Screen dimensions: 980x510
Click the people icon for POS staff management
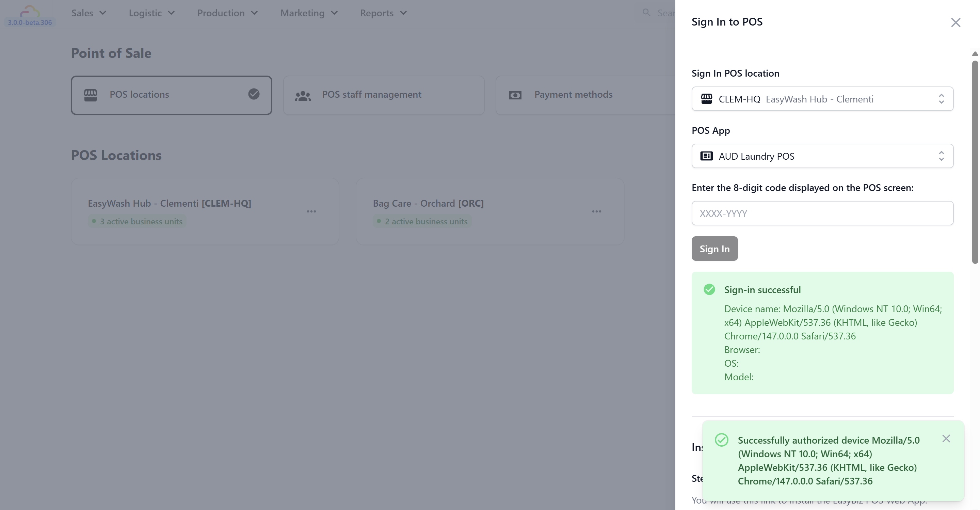303,96
